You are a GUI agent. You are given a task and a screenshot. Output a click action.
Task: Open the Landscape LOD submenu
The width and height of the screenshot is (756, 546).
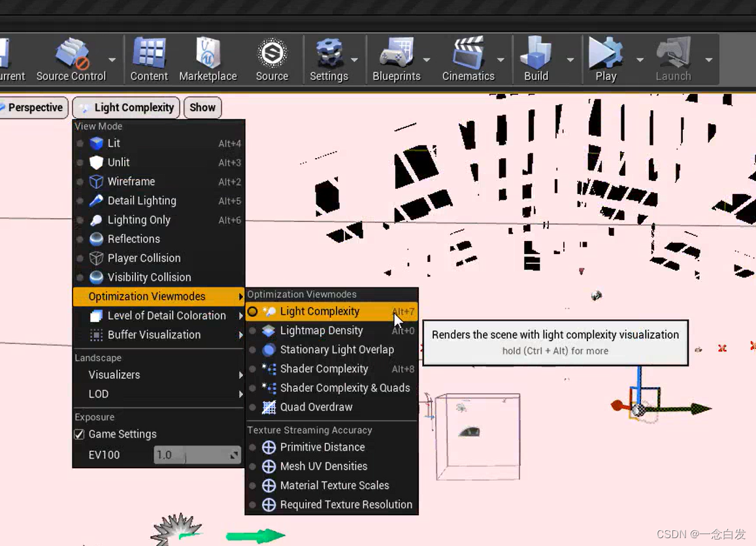tap(159, 394)
